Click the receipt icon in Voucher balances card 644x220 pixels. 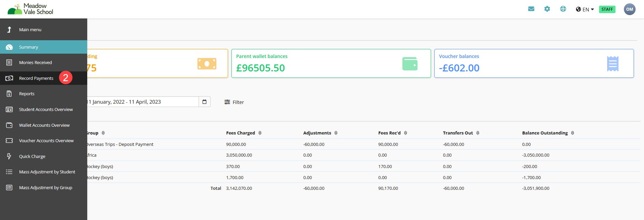click(x=612, y=64)
